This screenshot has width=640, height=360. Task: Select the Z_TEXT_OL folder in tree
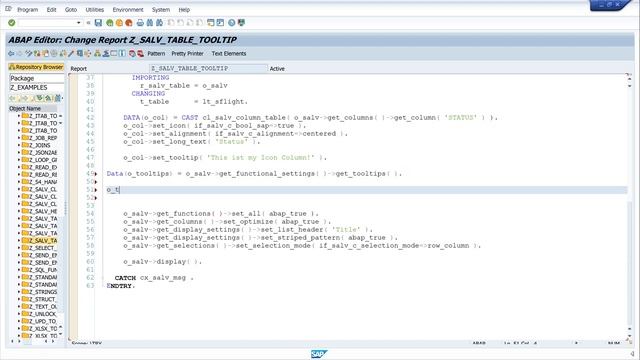pos(39,307)
